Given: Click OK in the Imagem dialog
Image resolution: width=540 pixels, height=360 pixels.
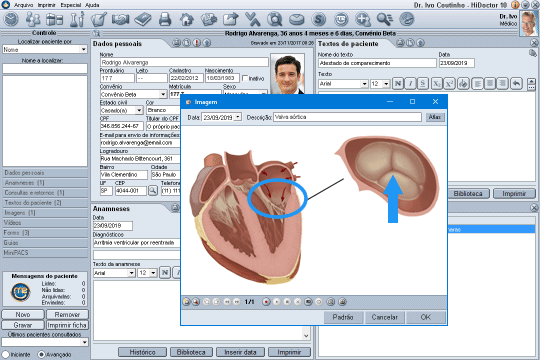Looking at the screenshot, I should [x=426, y=317].
